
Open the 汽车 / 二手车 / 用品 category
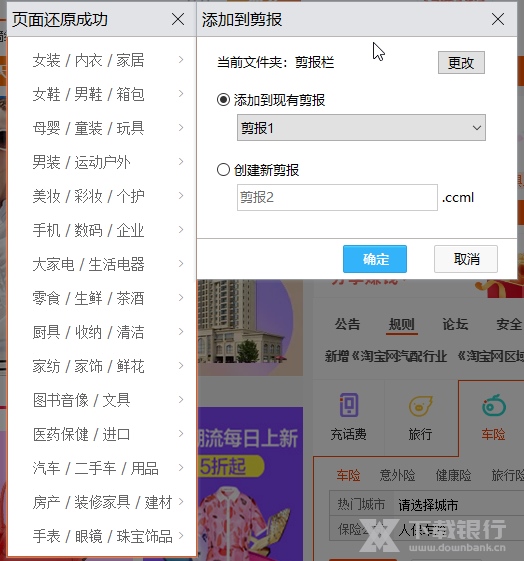tap(96, 468)
